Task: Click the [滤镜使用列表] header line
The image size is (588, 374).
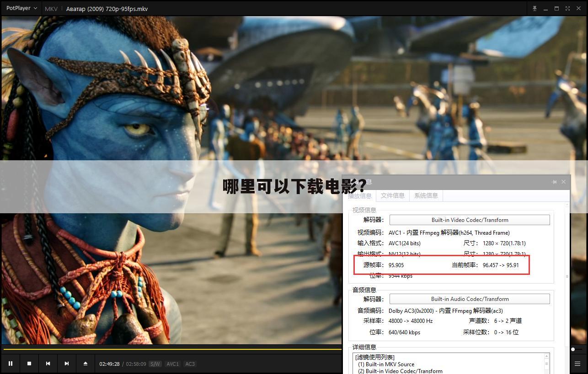Action: pos(375,357)
